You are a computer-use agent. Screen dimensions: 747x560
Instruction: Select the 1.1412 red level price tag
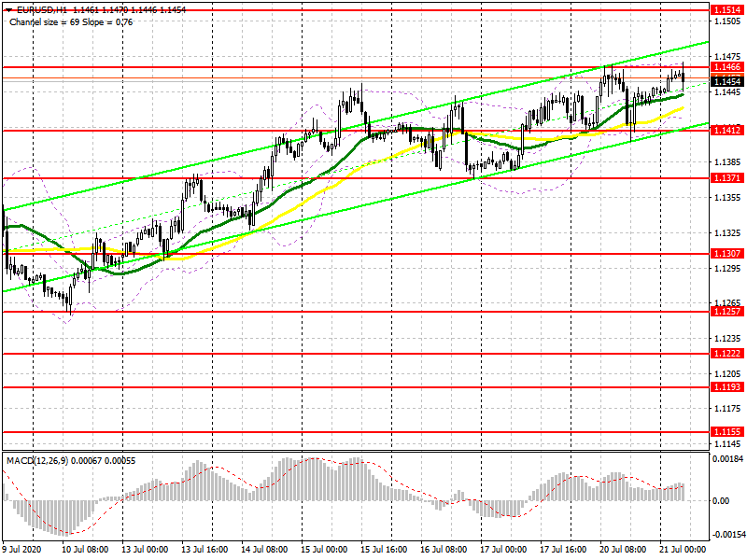(726, 130)
